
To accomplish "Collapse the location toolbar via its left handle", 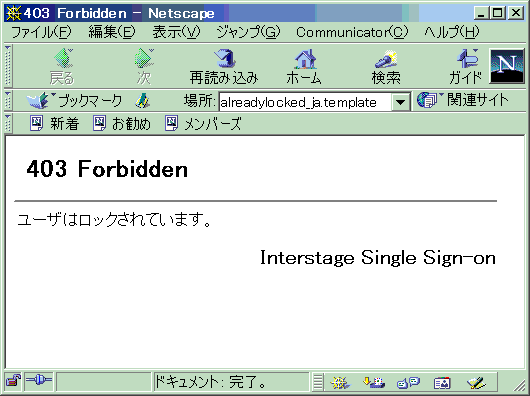I will click(x=8, y=100).
